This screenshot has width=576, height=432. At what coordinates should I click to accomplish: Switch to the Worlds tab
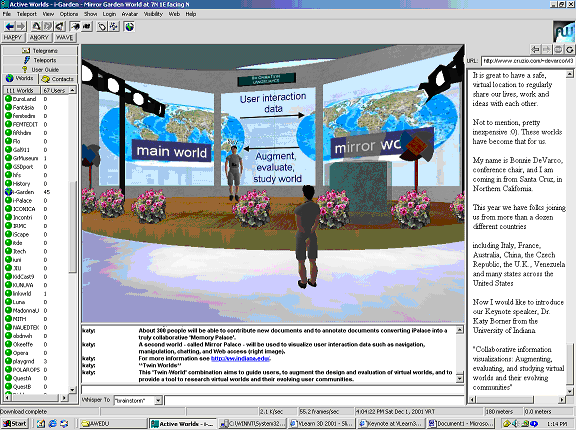click(20, 78)
